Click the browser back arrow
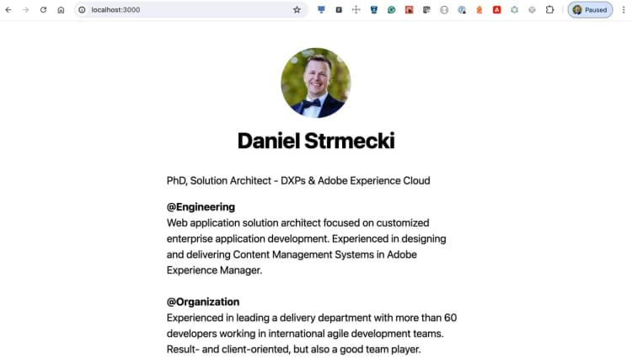Image resolution: width=632 pixels, height=364 pixels. coord(8,10)
